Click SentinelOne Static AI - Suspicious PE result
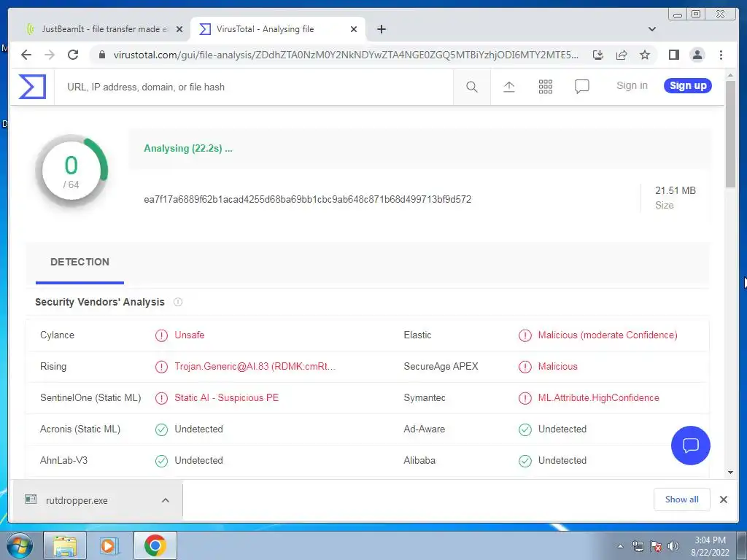 click(x=226, y=398)
